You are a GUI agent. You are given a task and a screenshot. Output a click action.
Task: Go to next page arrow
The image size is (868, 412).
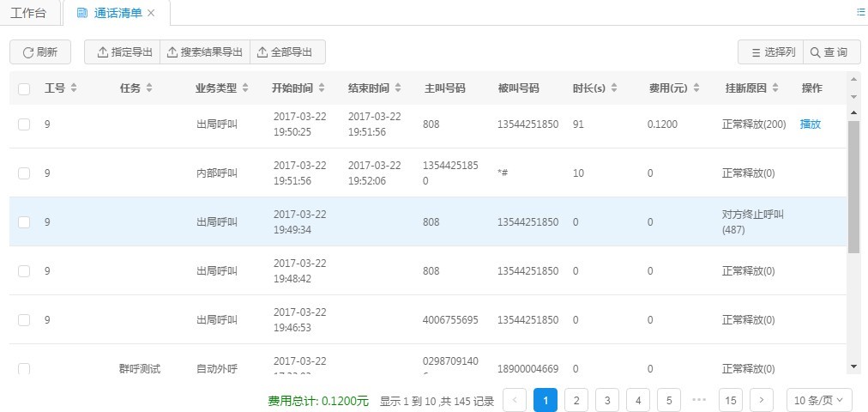pos(761,400)
